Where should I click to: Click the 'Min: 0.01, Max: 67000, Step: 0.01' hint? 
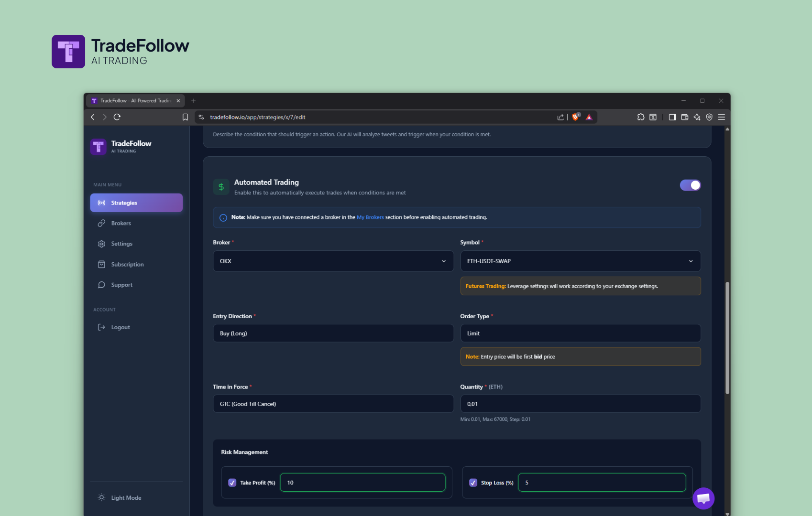pyautogui.click(x=495, y=419)
